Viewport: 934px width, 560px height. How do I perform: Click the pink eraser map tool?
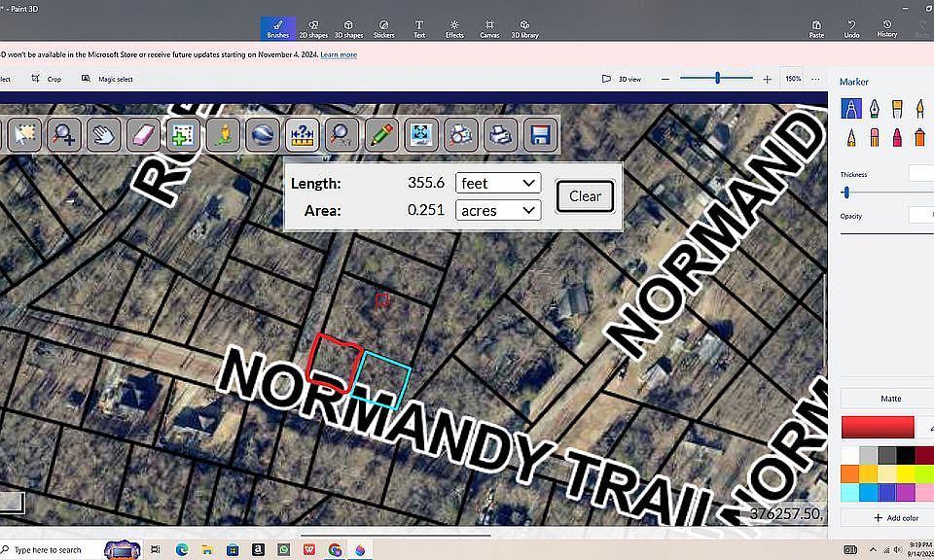[143, 134]
